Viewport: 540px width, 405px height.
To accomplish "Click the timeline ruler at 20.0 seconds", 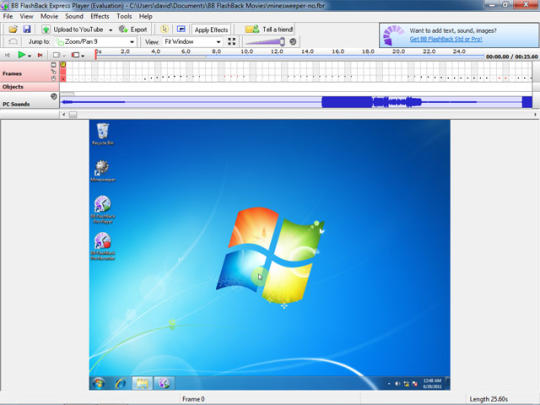I will click(398, 52).
